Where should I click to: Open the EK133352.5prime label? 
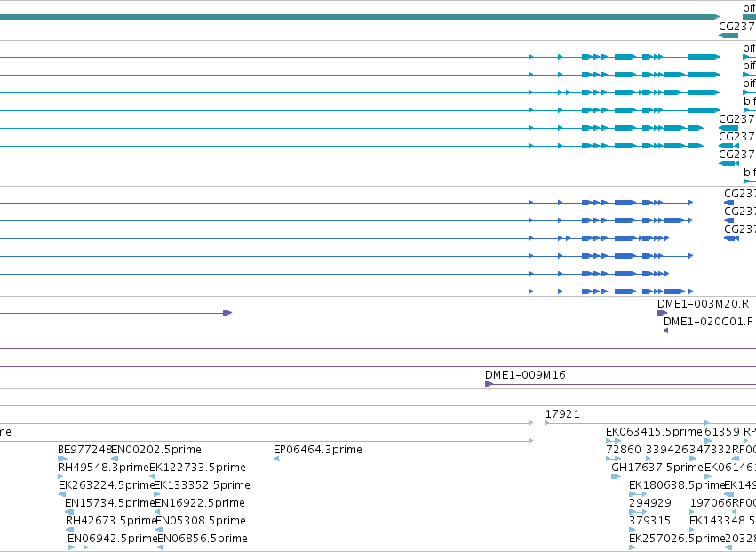pyautogui.click(x=202, y=485)
